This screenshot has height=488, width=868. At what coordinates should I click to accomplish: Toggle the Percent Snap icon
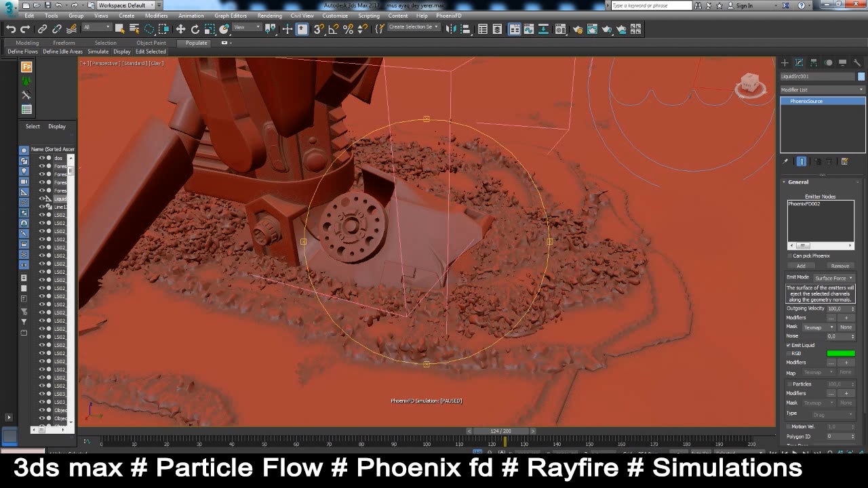tap(348, 29)
